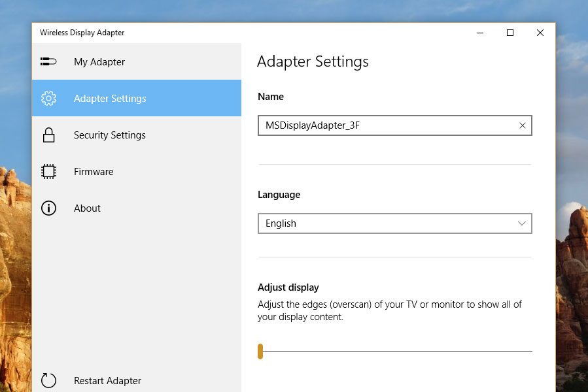Minimize the Wireless Display Adapter window
588x392 pixels.
pos(480,33)
